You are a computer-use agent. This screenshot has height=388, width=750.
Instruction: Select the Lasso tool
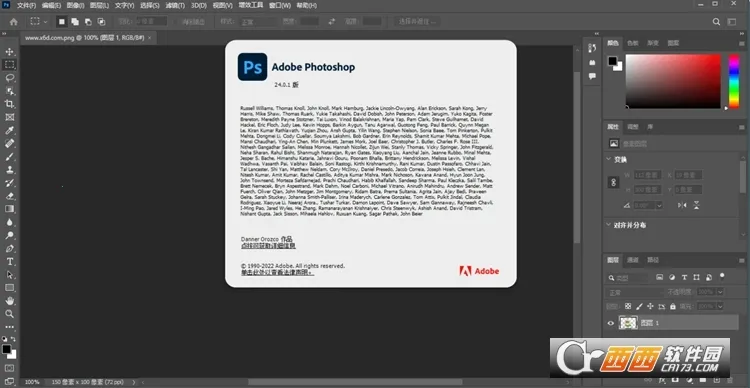pyautogui.click(x=10, y=78)
